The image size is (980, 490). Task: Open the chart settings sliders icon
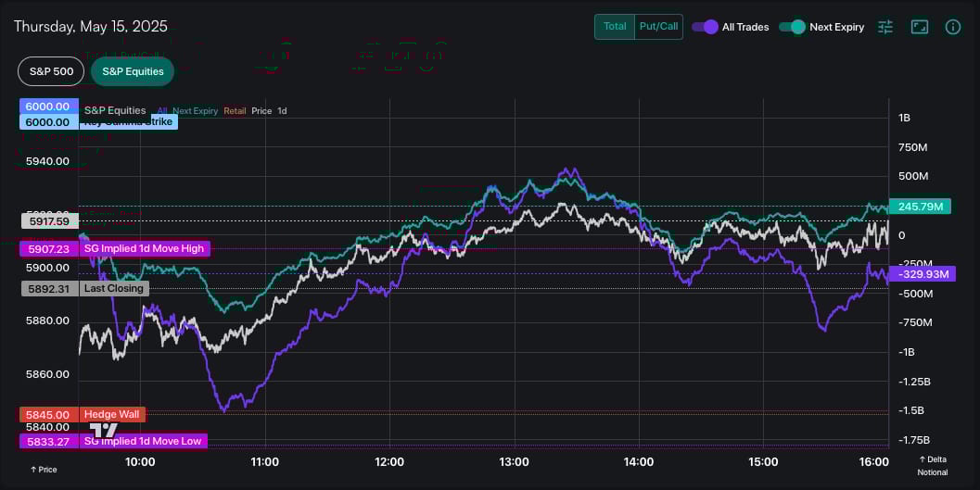pyautogui.click(x=885, y=27)
